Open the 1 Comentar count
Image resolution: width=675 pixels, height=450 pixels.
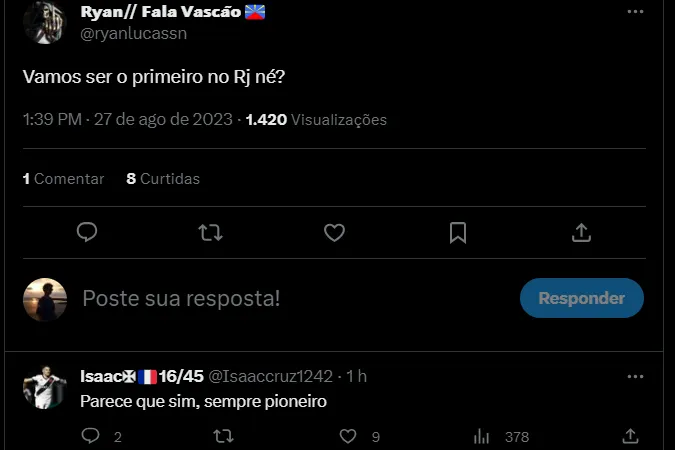coord(63,179)
